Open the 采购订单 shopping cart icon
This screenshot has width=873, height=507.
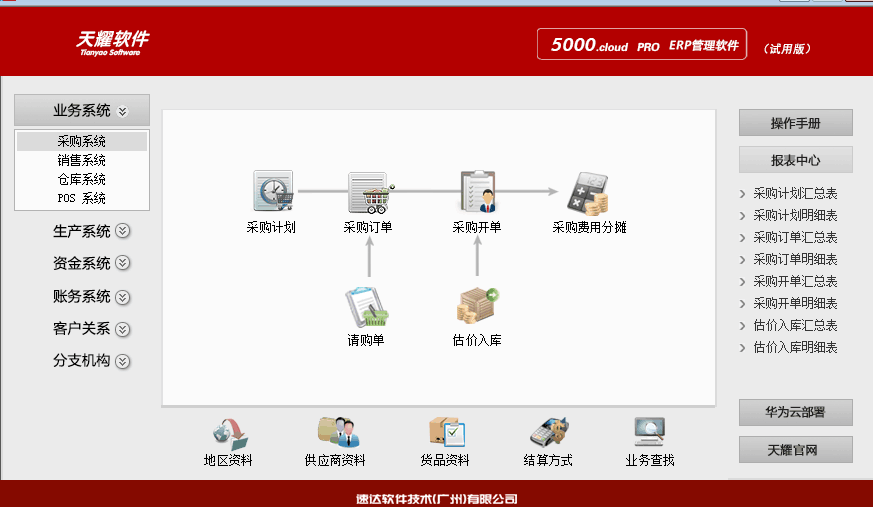370,192
